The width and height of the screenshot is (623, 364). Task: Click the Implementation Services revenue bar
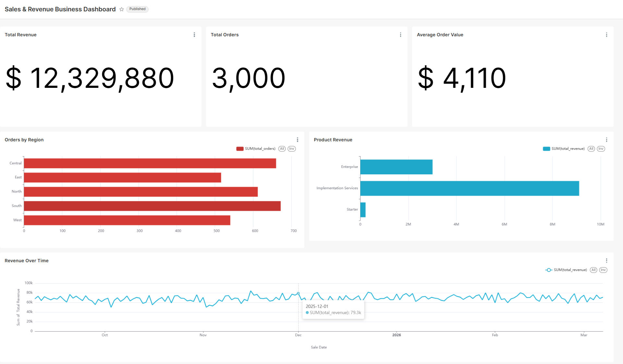tap(469, 188)
